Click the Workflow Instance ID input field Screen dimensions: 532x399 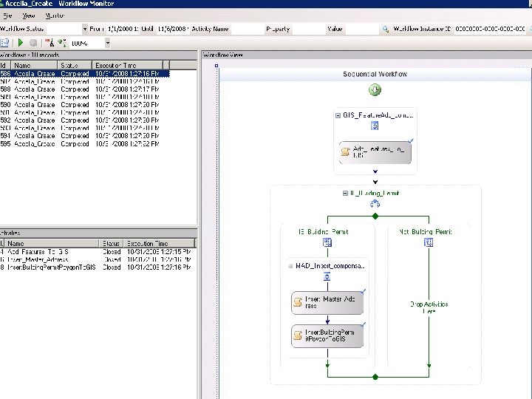(x=491, y=29)
